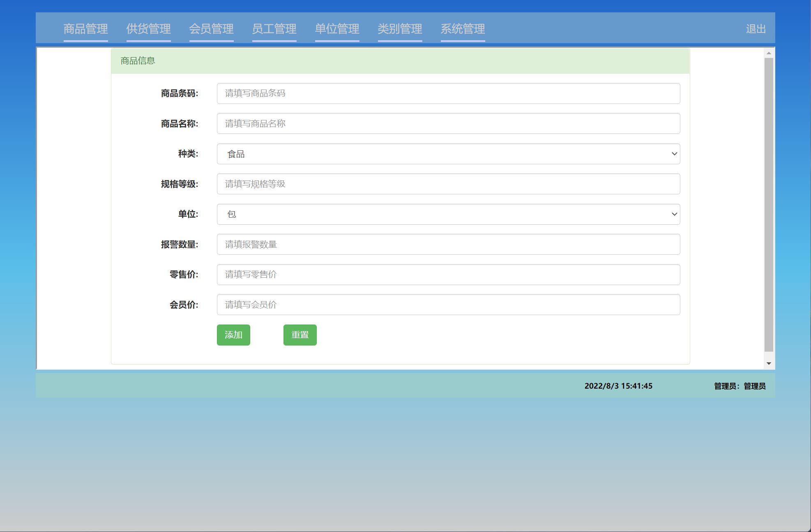Viewport: 811px width, 532px height.
Task: Click the 报警数量 input field
Action: pos(449,244)
